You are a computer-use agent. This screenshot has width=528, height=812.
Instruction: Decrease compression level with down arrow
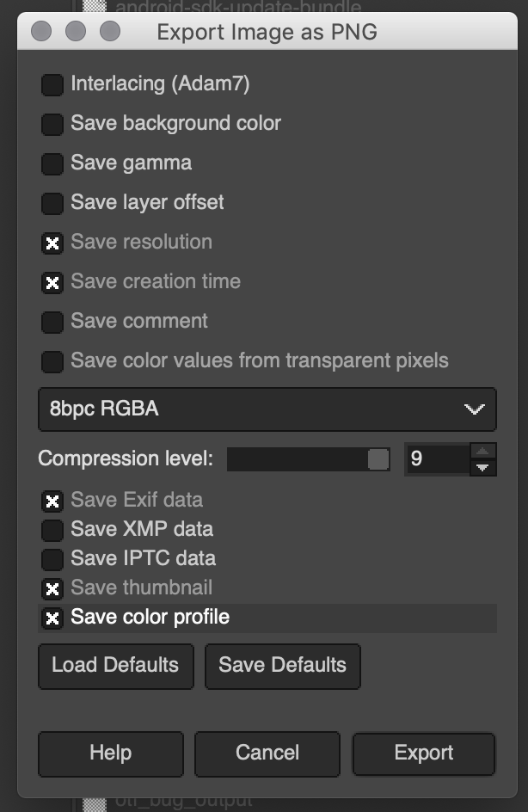483,468
